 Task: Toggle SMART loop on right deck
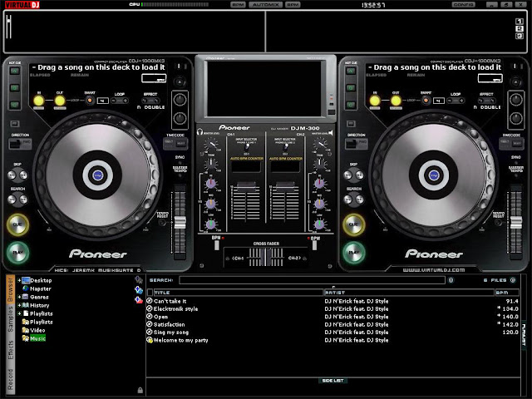[x=426, y=100]
